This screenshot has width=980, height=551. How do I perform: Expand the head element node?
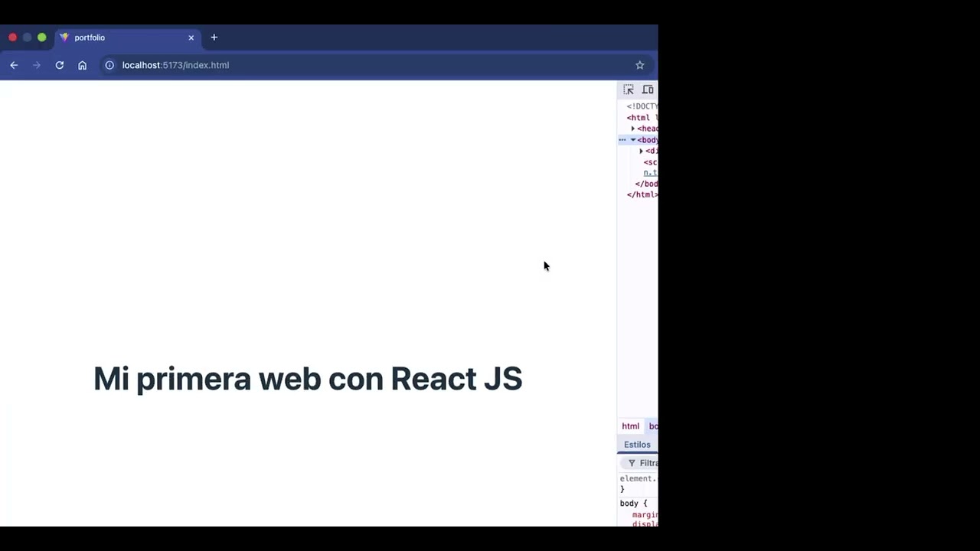point(633,129)
